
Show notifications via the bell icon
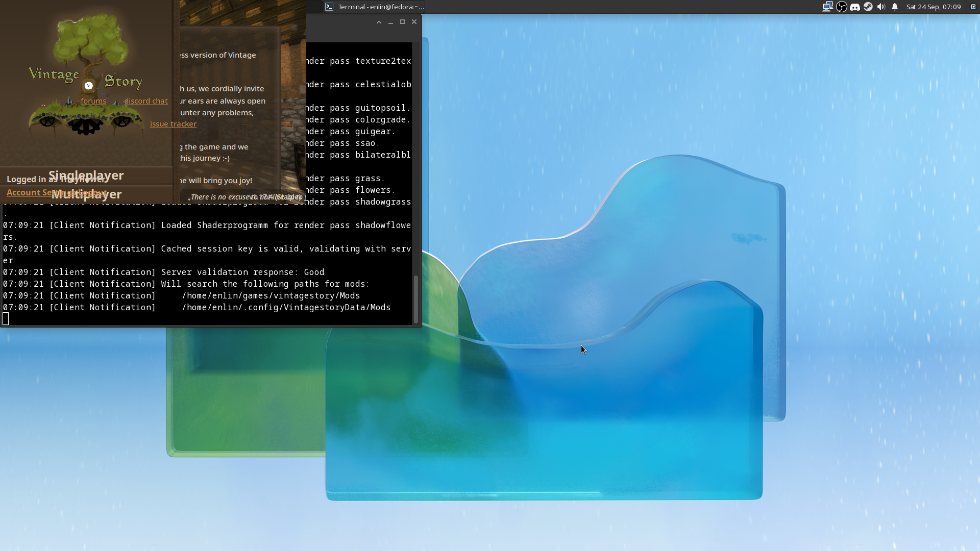click(x=895, y=7)
